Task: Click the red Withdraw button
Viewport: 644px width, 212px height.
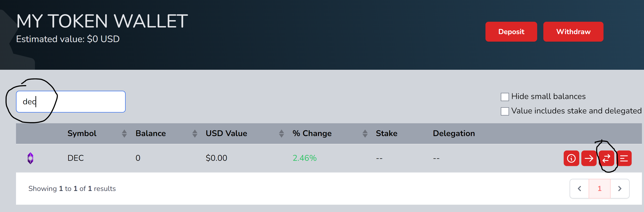Action: click(x=573, y=32)
